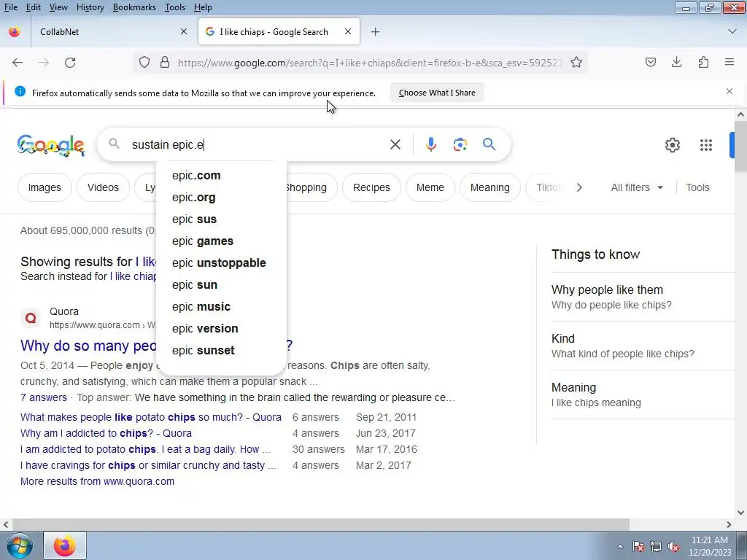This screenshot has height=560, width=747.
Task: Click the forward navigation arrow
Action: coord(44,63)
